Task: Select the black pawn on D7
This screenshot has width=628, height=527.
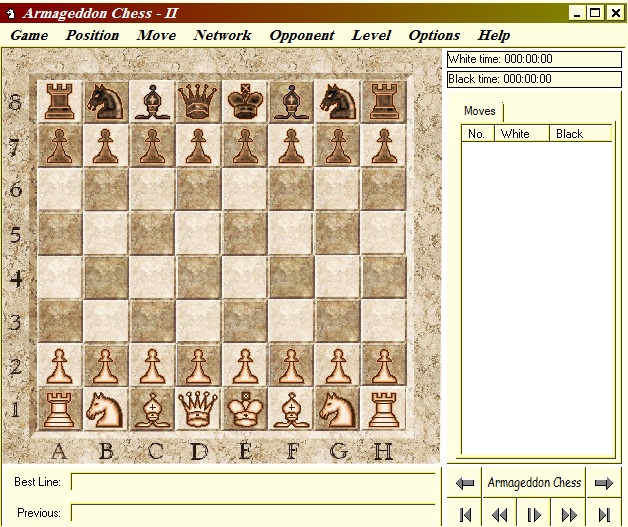Action: point(199,146)
